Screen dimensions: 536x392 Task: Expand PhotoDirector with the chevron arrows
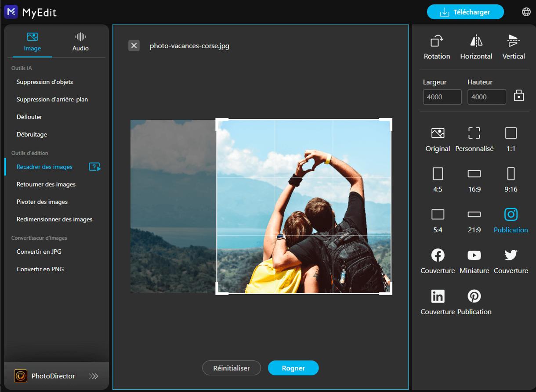94,376
